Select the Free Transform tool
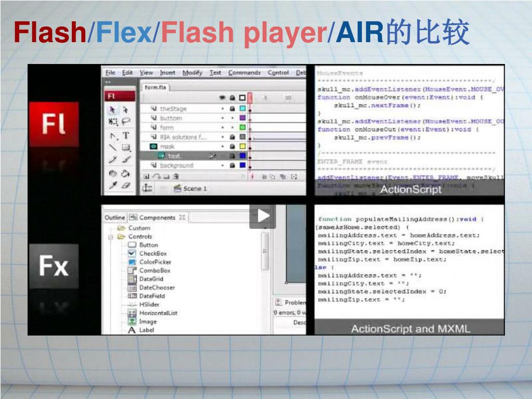532x399 pixels. click(x=112, y=121)
